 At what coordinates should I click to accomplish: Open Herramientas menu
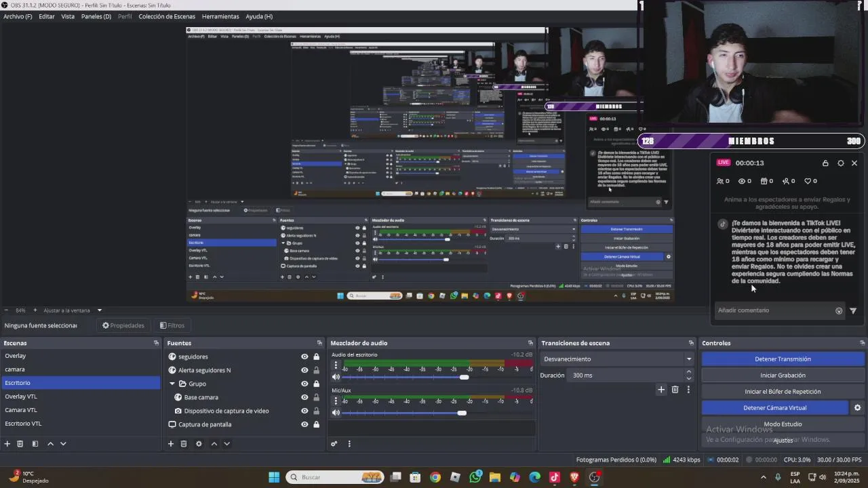click(x=220, y=16)
